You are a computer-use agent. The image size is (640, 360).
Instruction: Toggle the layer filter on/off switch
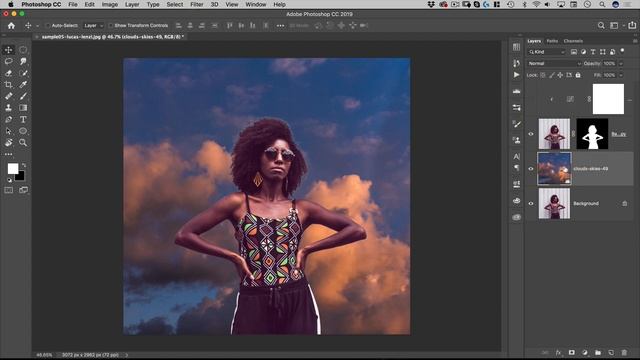click(x=622, y=51)
